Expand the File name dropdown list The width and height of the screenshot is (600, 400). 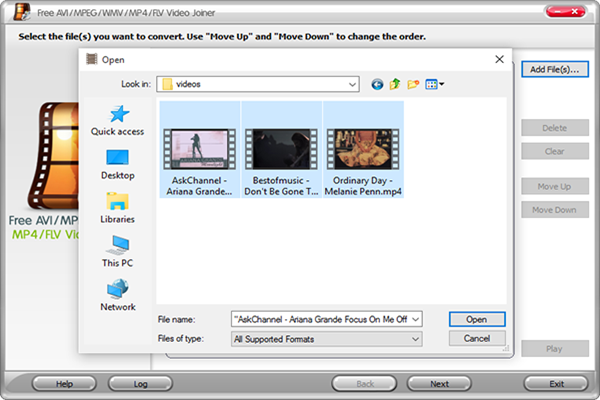[416, 318]
